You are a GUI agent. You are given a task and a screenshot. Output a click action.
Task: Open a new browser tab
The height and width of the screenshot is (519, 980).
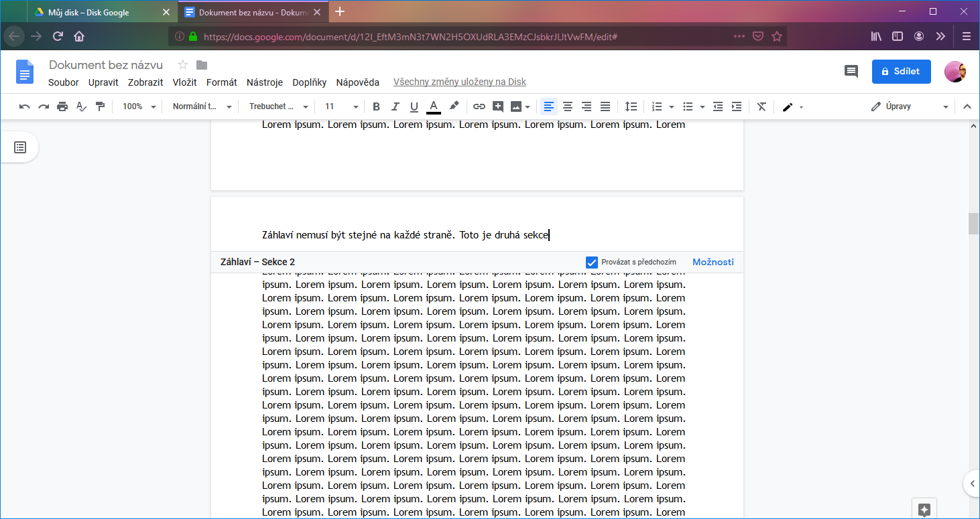coord(340,11)
